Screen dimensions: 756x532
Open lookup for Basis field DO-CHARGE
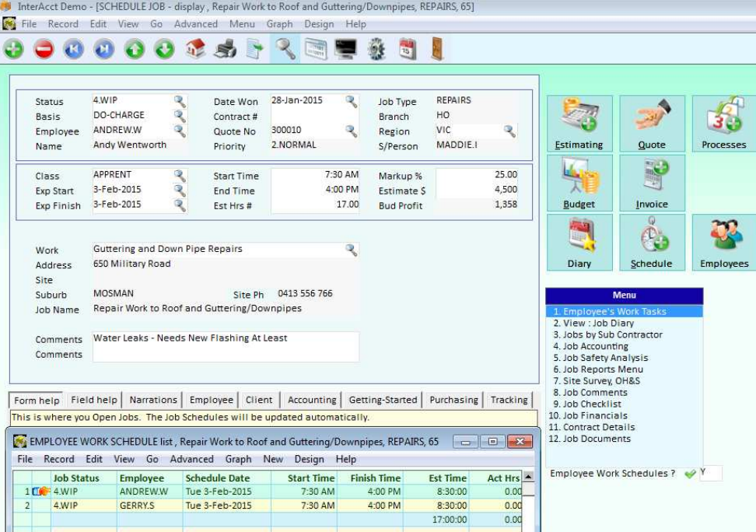coord(180,115)
